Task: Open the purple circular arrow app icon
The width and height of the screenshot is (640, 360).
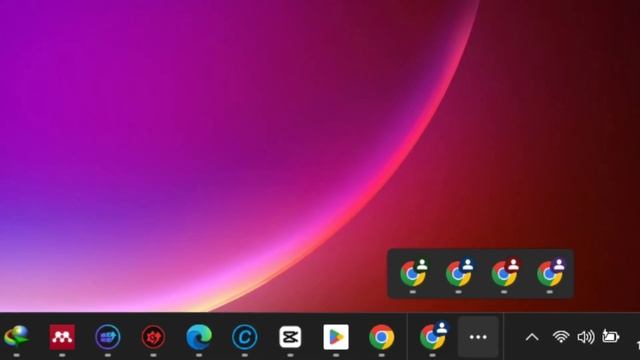Action: [108, 337]
